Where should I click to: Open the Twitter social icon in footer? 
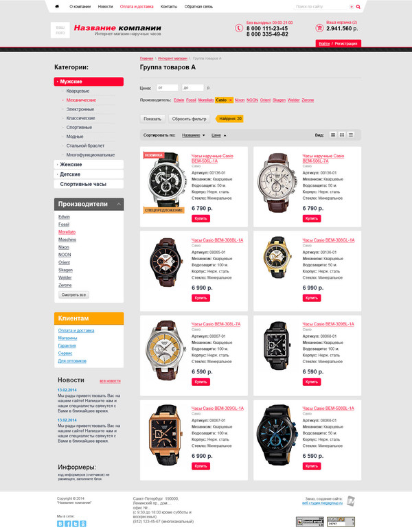coord(76,524)
